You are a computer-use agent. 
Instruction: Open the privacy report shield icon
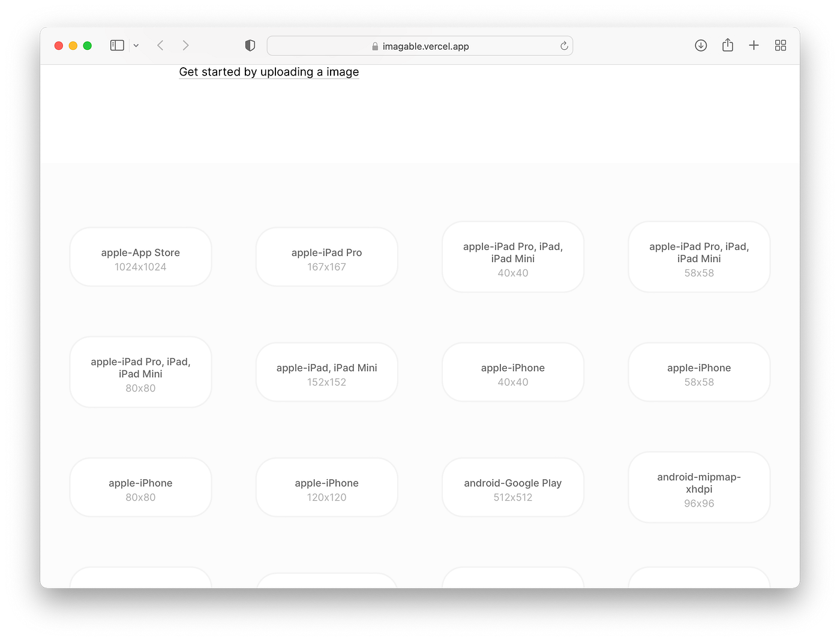[250, 46]
